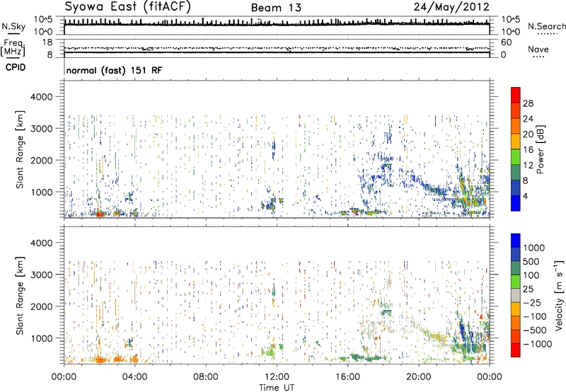Select the '-1000' value on Velocity color bar
Image resolution: width=566 pixels, height=392 pixels.
pyautogui.click(x=536, y=344)
